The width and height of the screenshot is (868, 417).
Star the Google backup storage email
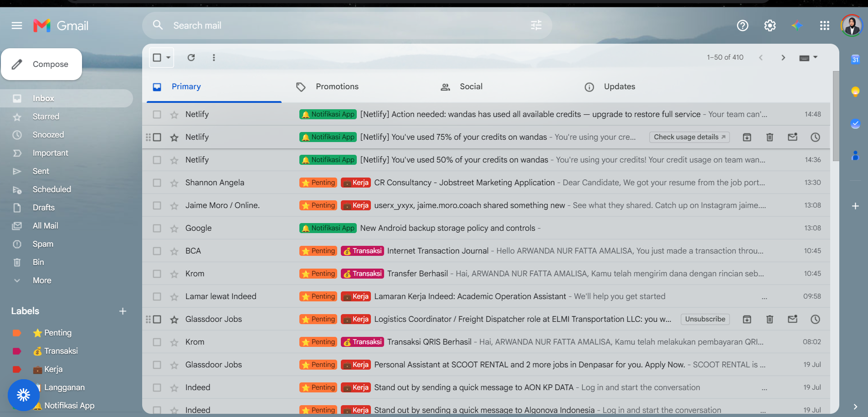(x=174, y=229)
